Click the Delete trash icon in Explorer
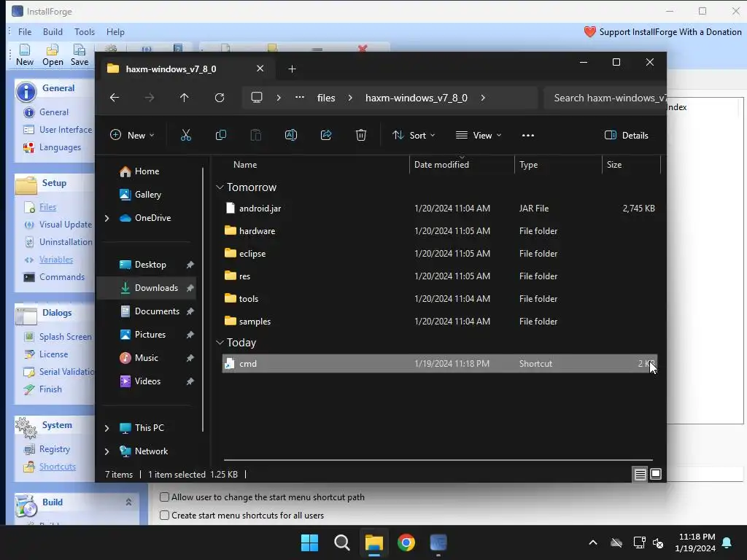 361,135
